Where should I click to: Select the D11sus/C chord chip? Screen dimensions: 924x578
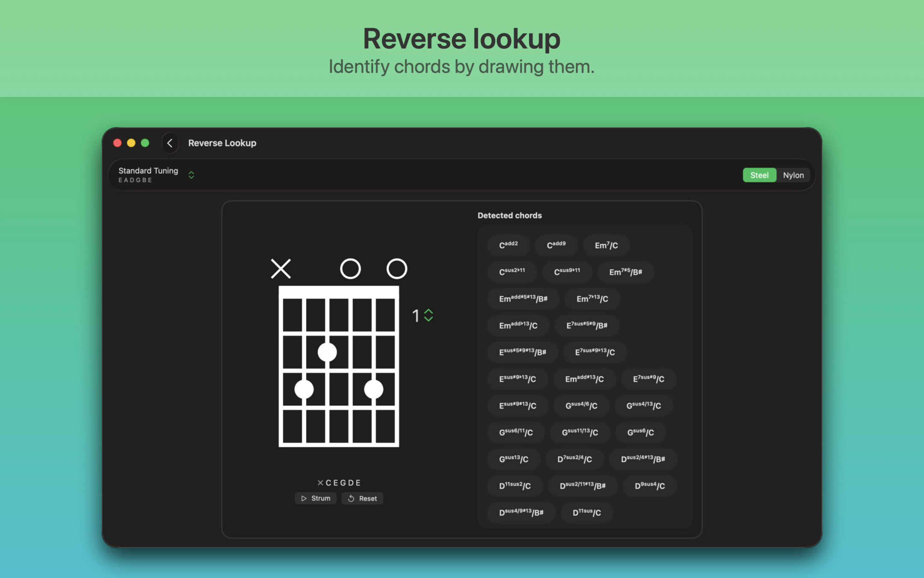[x=587, y=512]
